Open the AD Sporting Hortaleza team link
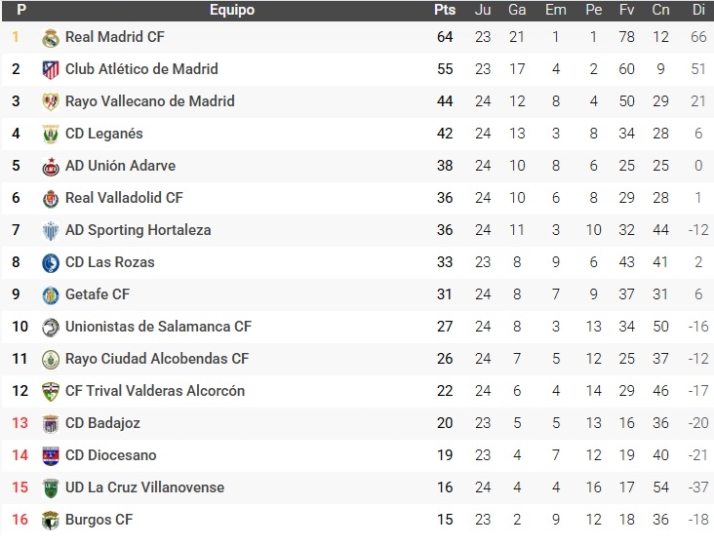The height and width of the screenshot is (546, 714). pos(138,230)
